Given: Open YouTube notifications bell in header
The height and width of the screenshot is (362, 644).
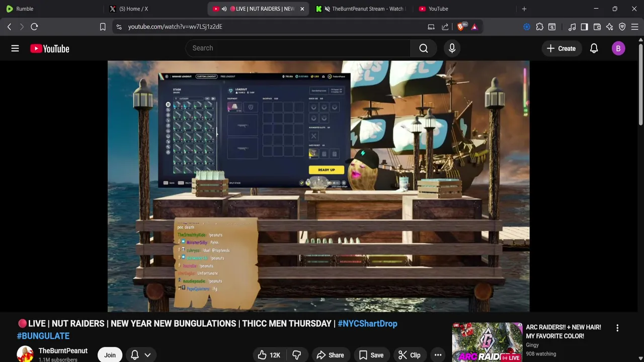Looking at the screenshot, I should click(x=594, y=48).
